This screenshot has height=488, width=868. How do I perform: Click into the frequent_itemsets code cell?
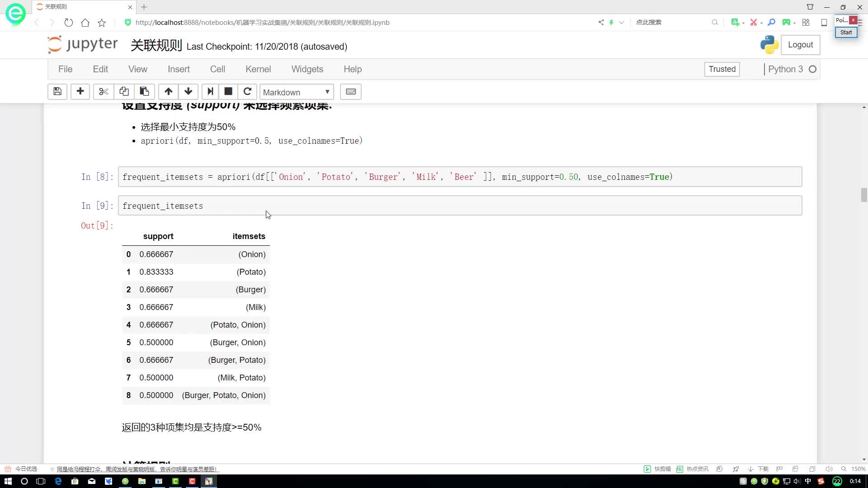[x=460, y=206]
